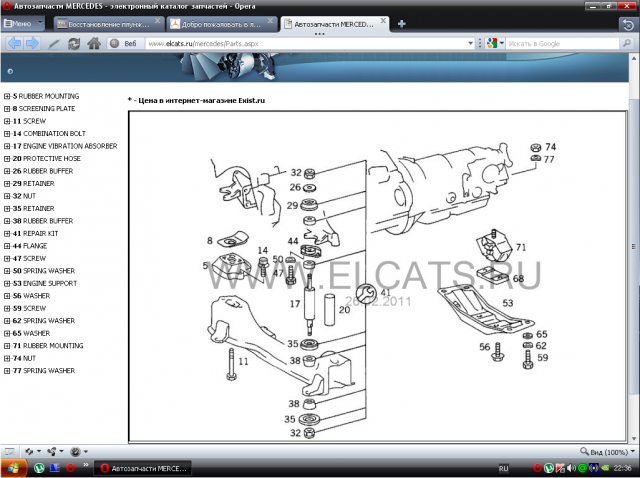Expand the 14 COMBINATION BOLT node
The width and height of the screenshot is (640, 478).
tap(7, 134)
